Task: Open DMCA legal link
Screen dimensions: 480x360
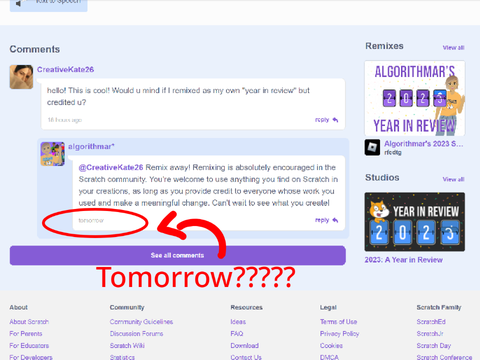Action: point(329,357)
